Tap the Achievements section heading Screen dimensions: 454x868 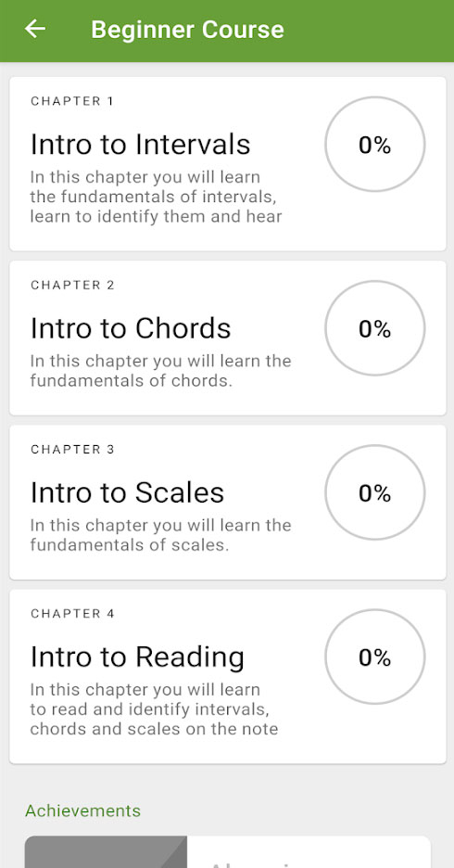coord(83,811)
